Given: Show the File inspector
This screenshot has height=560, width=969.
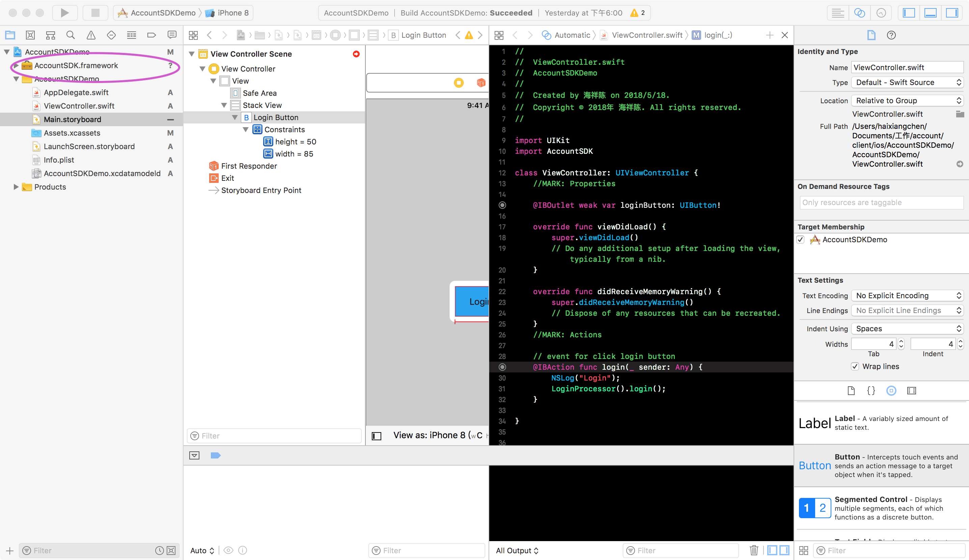Looking at the screenshot, I should tap(871, 35).
